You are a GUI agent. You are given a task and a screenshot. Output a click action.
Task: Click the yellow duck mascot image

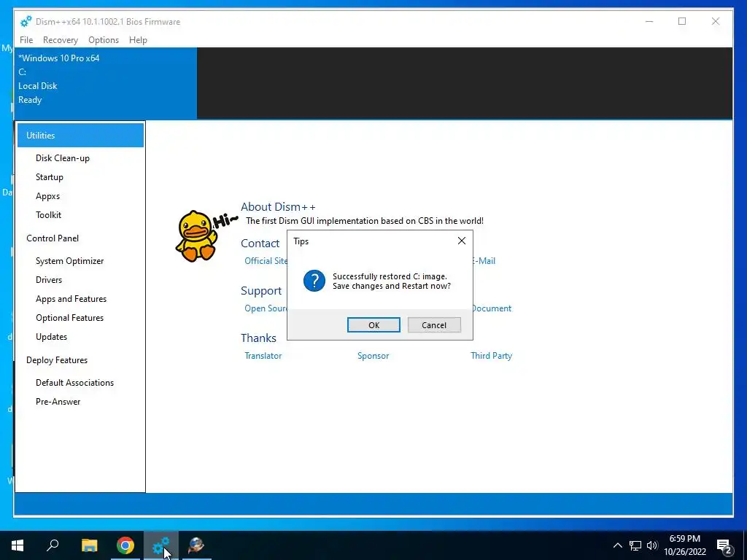point(196,236)
